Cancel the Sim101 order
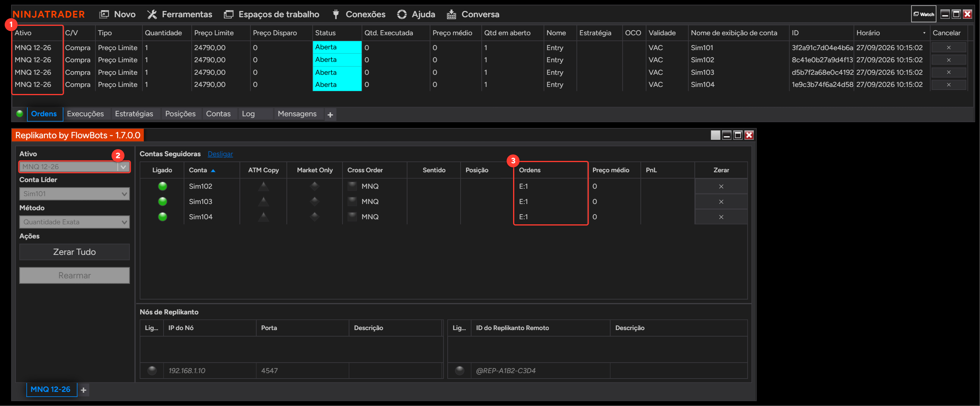 point(949,47)
